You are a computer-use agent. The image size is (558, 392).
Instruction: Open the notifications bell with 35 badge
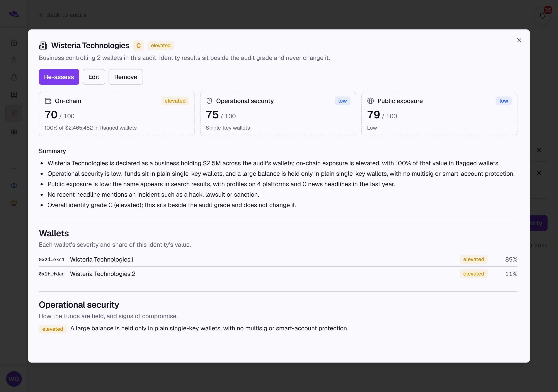(x=542, y=15)
